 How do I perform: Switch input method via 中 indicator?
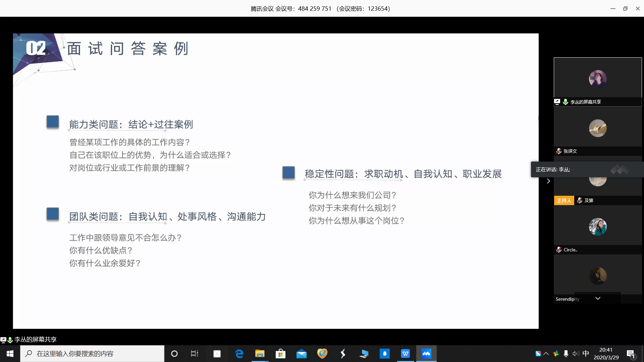point(586,354)
